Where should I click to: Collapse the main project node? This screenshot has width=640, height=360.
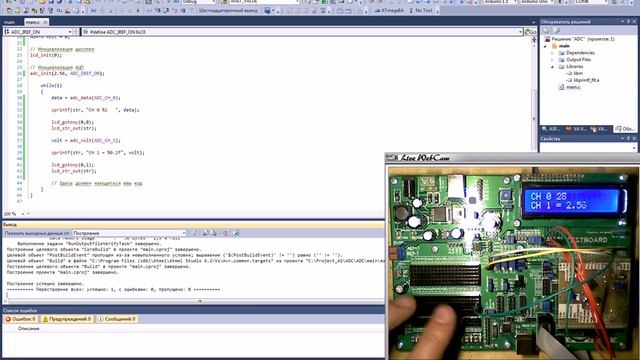click(x=545, y=46)
